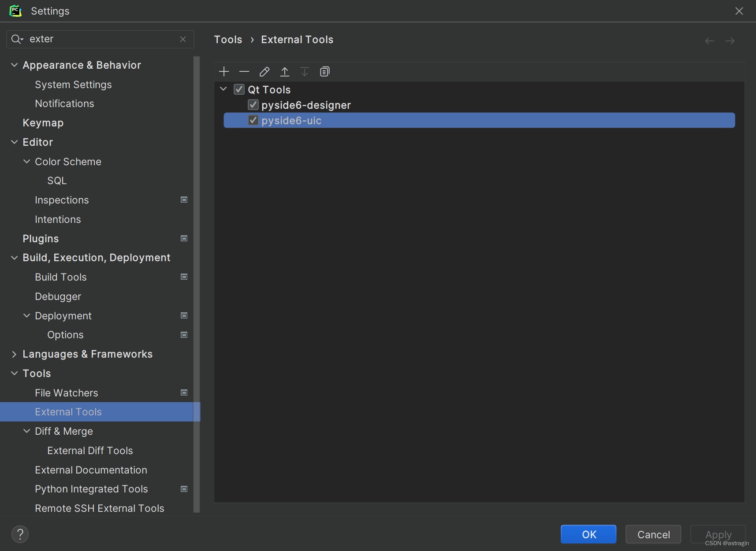Go forward with the right navigation arrow
Viewport: 756px width, 551px height.
pyautogui.click(x=730, y=41)
